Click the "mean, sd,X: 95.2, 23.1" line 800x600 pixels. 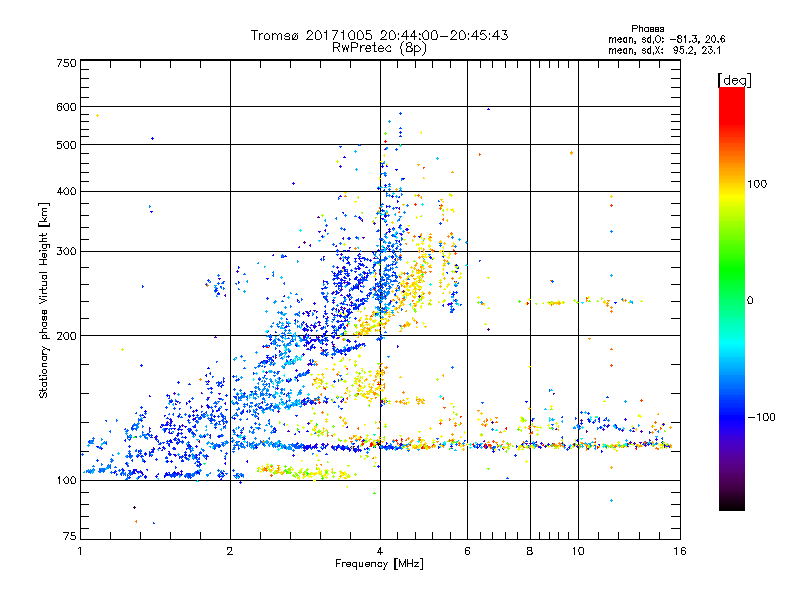(x=664, y=50)
